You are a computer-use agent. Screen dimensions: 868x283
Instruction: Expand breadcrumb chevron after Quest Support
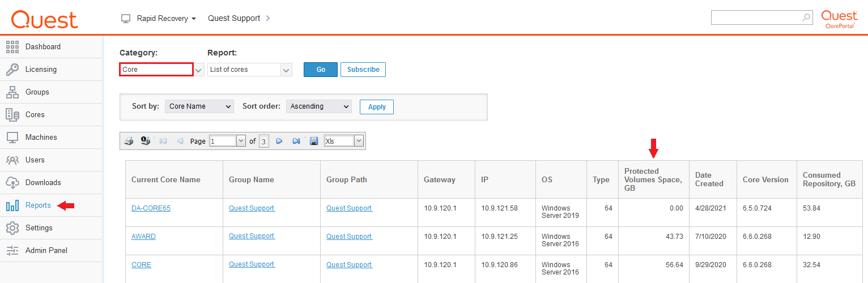tap(268, 19)
